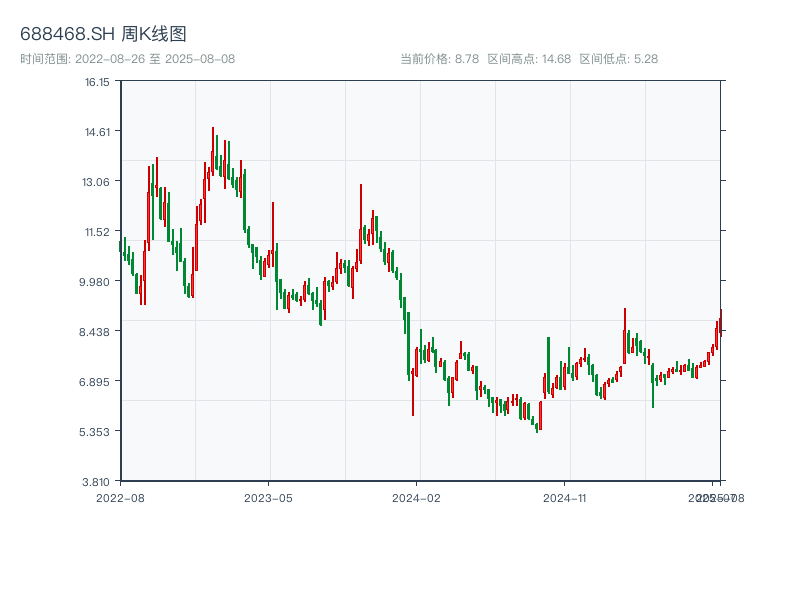Click the 688468.SH 周K线图 chart title
Viewport: 800px width, 600px height.
point(103,34)
